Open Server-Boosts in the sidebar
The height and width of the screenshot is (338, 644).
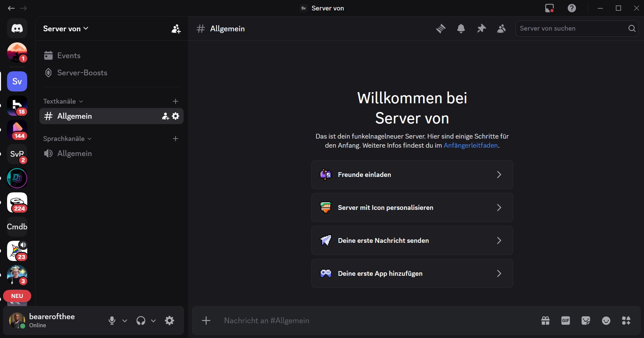click(x=82, y=73)
